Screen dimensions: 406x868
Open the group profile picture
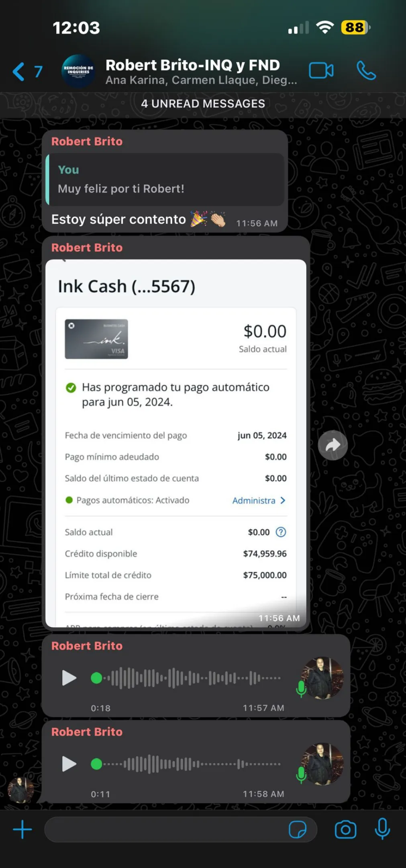[x=78, y=71]
